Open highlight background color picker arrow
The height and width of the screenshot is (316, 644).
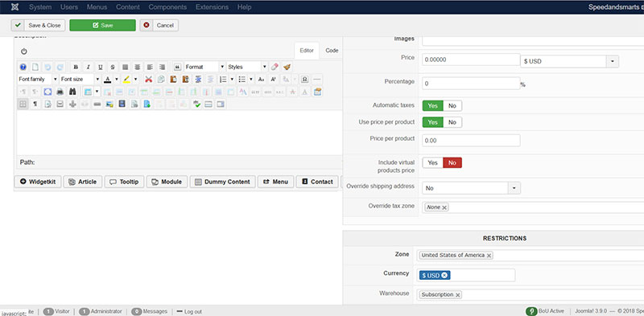point(135,80)
